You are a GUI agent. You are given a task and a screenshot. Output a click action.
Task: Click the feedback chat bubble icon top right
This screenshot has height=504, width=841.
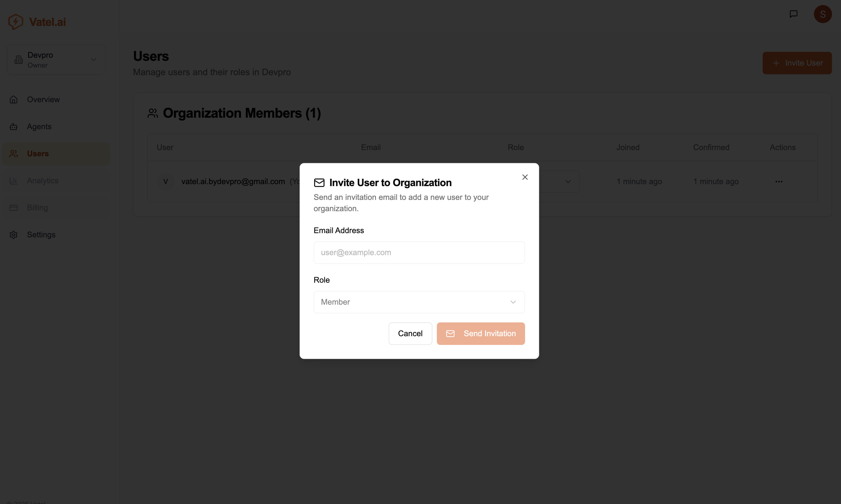point(794,14)
